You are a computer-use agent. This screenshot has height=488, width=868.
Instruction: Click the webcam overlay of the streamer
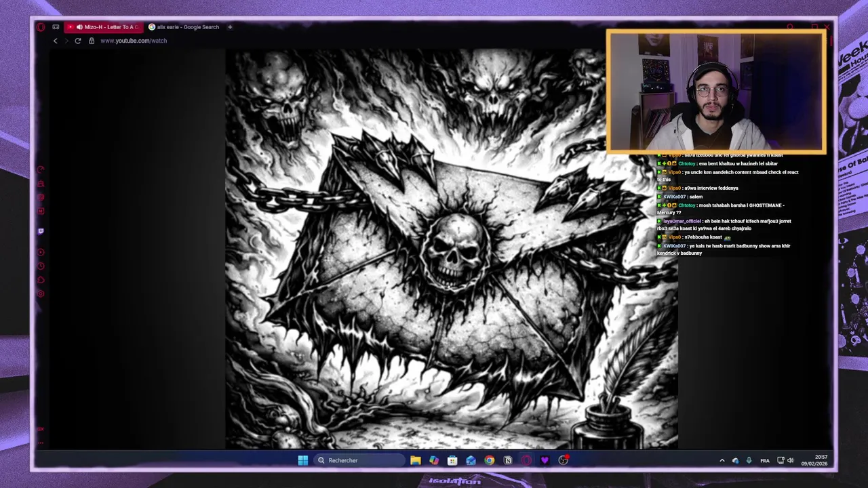pos(716,91)
